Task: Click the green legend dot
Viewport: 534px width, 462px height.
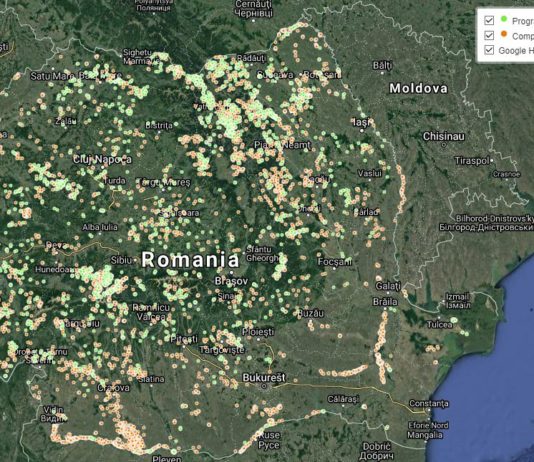Action: tap(504, 19)
